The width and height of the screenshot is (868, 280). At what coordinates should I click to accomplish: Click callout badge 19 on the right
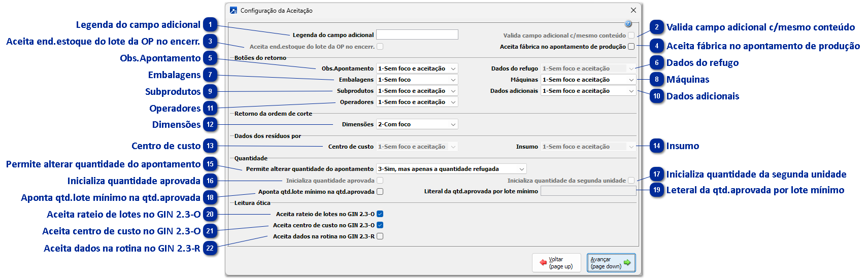coord(657,190)
